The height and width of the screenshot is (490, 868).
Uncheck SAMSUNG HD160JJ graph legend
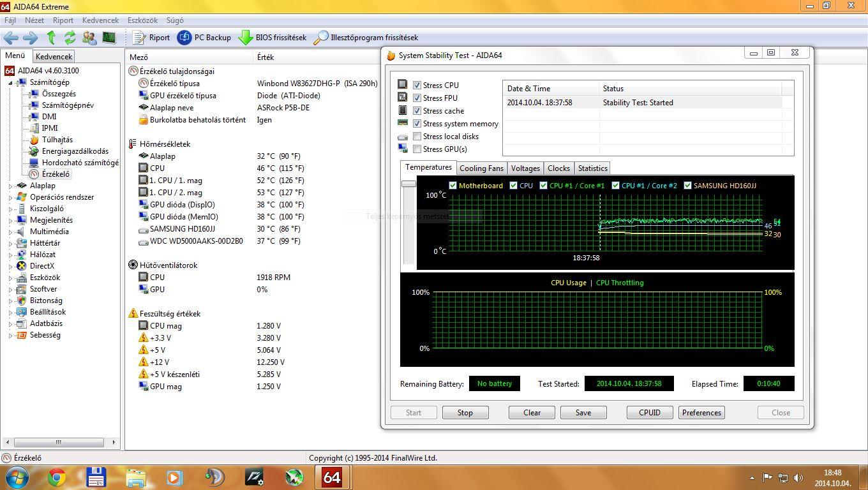[687, 186]
